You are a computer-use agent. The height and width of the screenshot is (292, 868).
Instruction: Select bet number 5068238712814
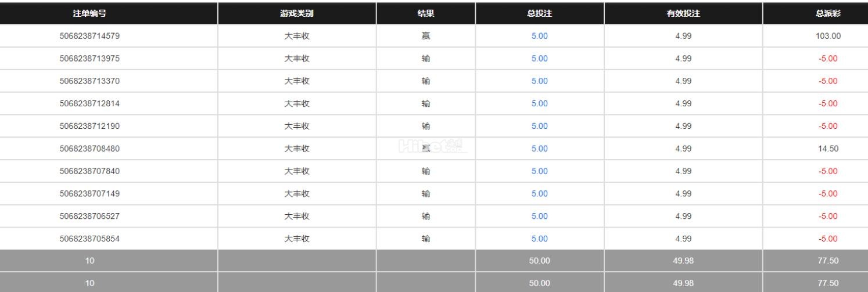pos(89,103)
